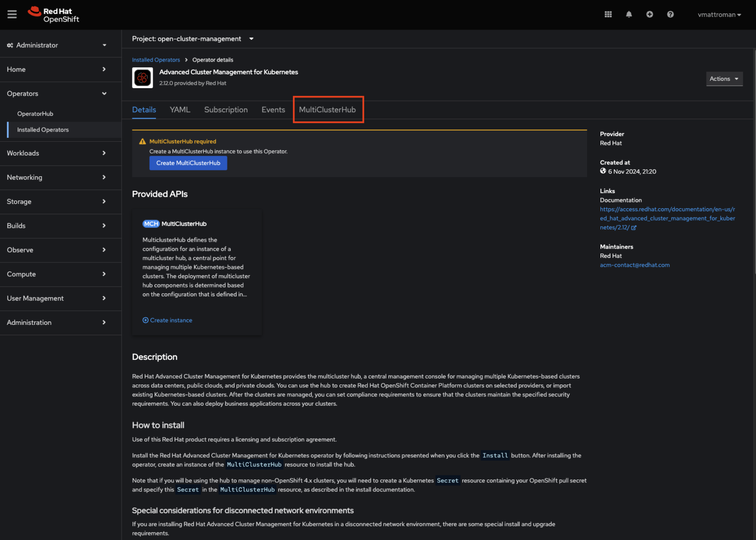Click the Create MultiClusterHub button
Viewport: 756px width, 540px height.
(188, 163)
